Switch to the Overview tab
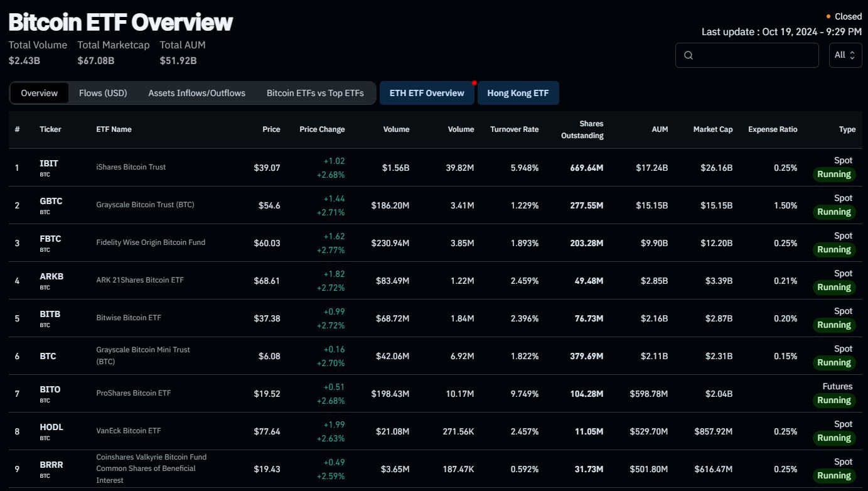Image resolution: width=868 pixels, height=491 pixels. tap(40, 93)
